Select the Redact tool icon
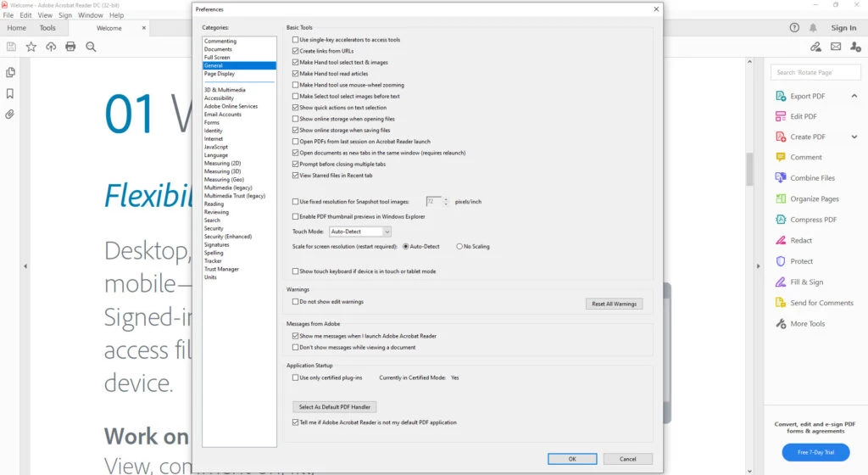 point(781,240)
